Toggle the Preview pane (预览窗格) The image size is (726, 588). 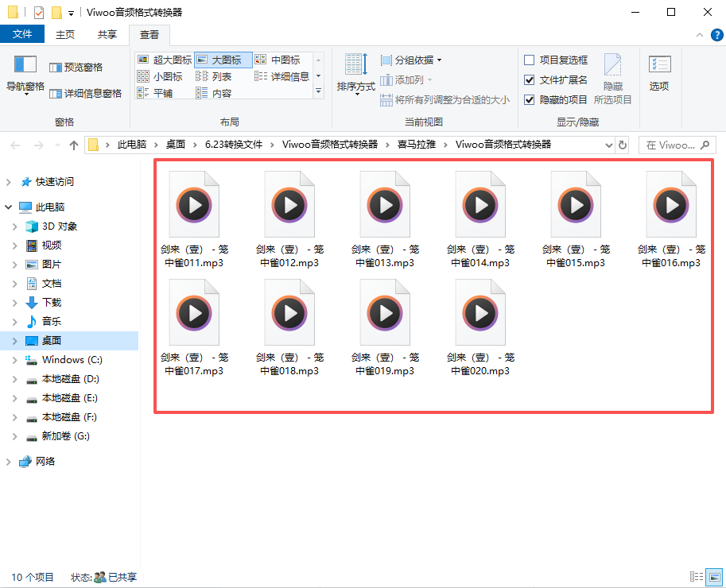(x=76, y=68)
